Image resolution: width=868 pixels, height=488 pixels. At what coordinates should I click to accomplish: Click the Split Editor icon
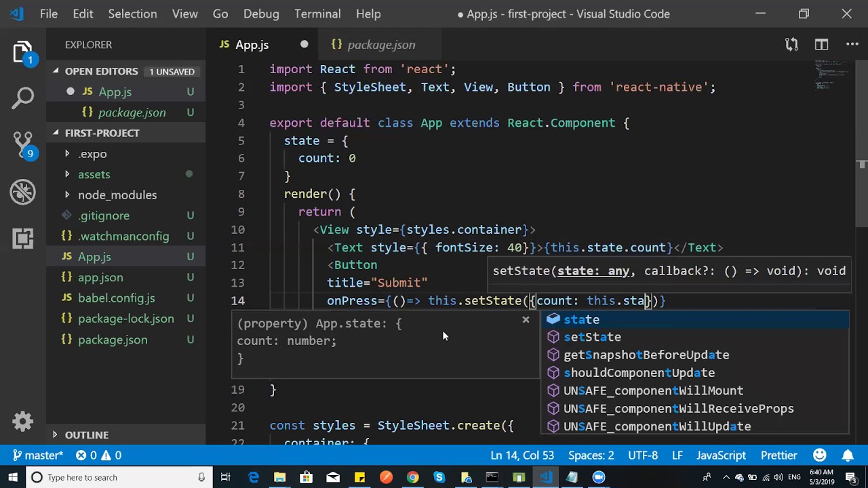821,45
